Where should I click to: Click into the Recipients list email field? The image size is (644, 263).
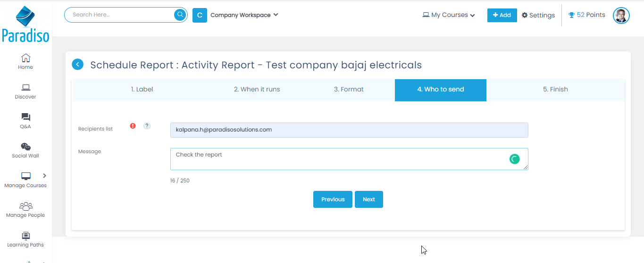coord(349,130)
